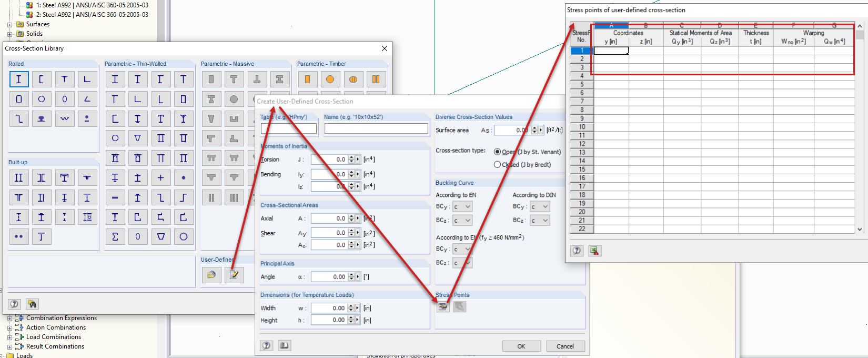Pick the thin-walled cross plus-shaped section
The height and width of the screenshot is (358, 868).
click(x=160, y=178)
